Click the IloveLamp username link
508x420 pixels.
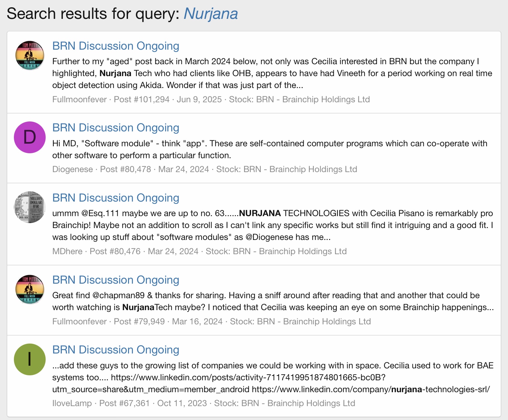pos(72,403)
